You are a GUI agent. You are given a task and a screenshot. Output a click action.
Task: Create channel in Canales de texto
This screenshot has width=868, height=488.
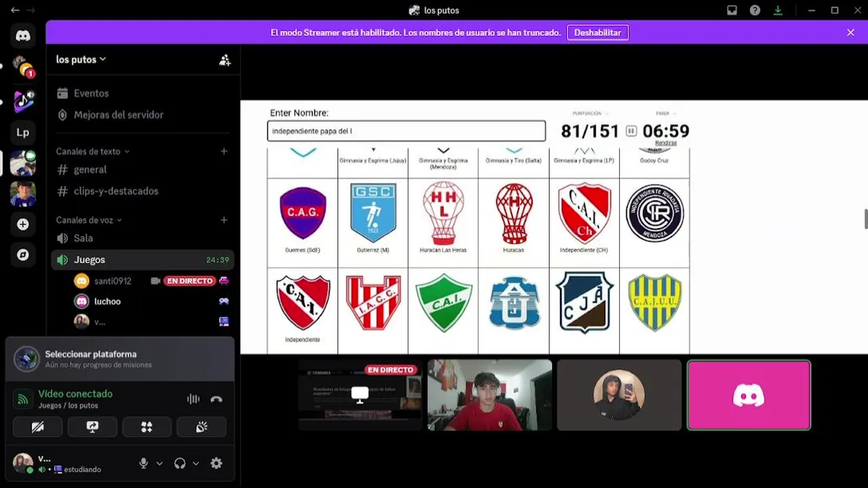click(x=224, y=151)
